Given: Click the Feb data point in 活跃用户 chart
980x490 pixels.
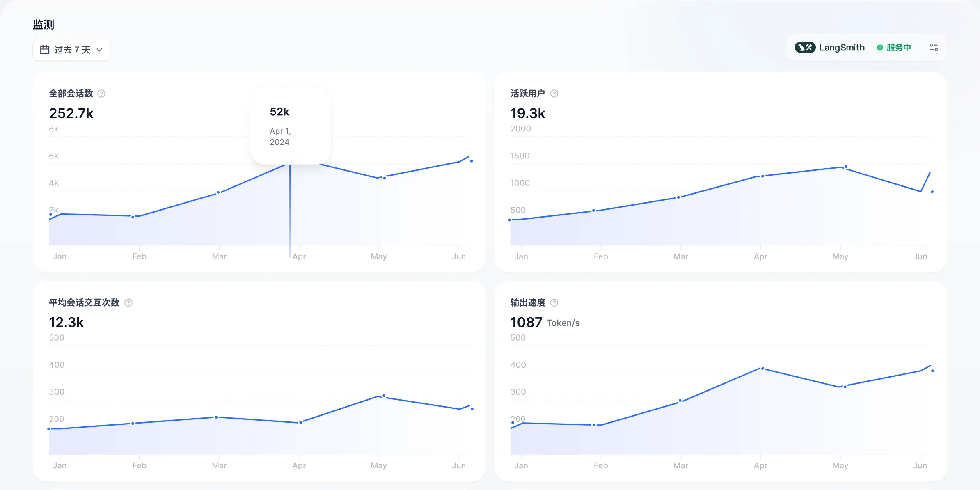Looking at the screenshot, I should [x=594, y=211].
